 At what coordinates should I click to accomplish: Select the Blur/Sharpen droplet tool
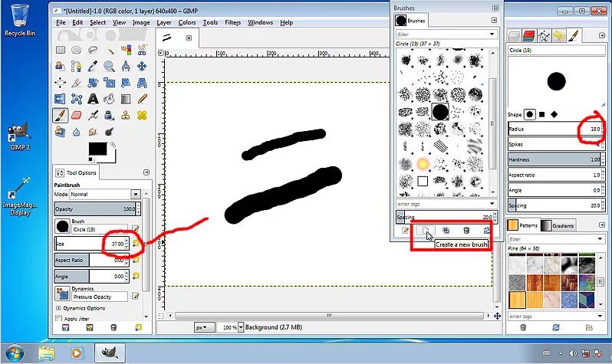coord(77,132)
